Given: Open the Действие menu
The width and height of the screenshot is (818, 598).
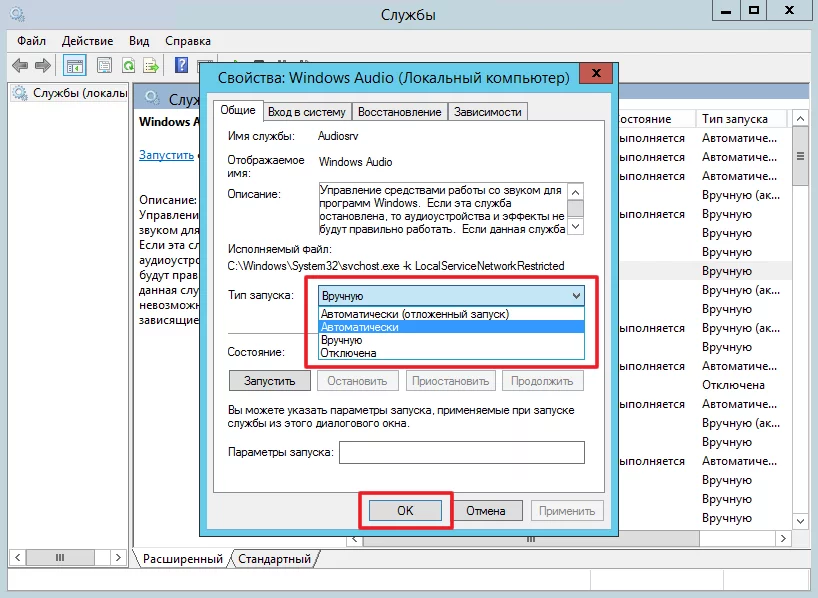Looking at the screenshot, I should pyautogui.click(x=87, y=41).
